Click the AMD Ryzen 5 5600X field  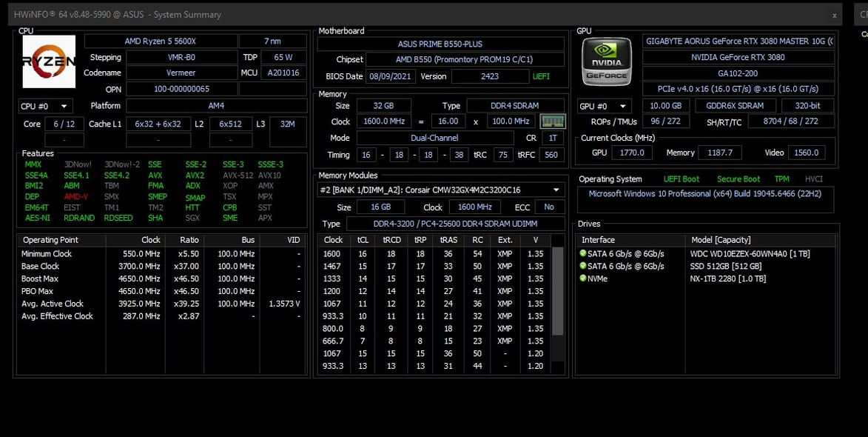(161, 41)
